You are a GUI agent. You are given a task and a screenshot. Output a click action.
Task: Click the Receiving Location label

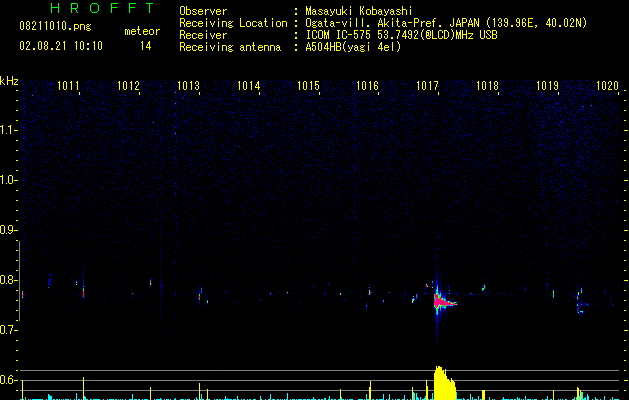coord(233,23)
